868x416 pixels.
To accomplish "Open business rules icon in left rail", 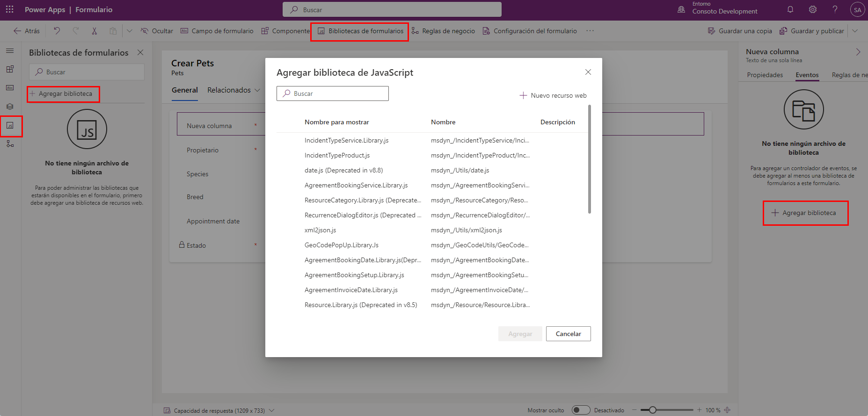I will 10,144.
